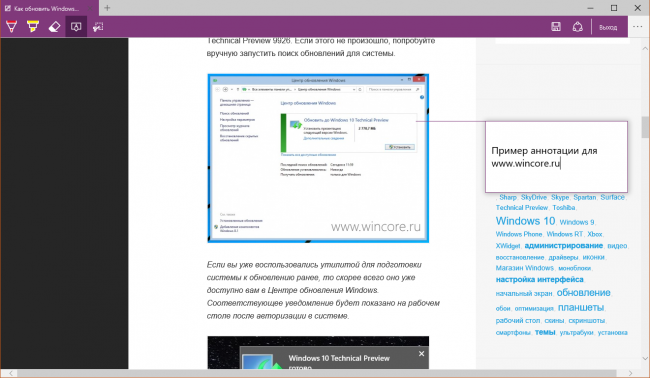Click the Выход exit button
650x378 pixels.
coord(608,27)
